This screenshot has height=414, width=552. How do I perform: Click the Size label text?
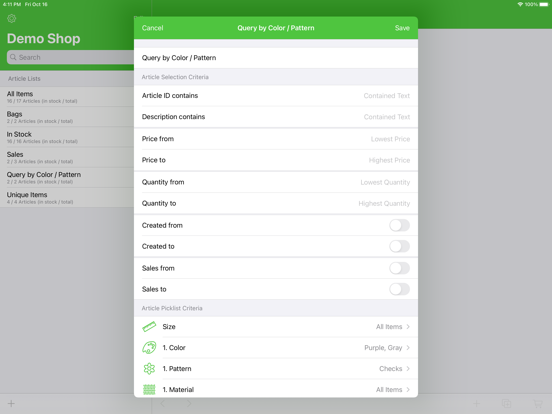click(169, 327)
